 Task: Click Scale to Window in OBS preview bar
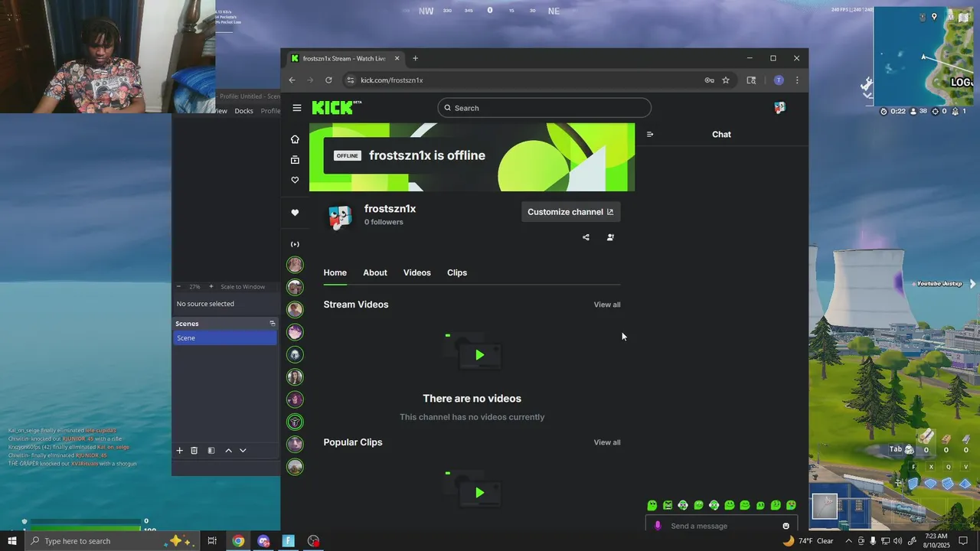243,287
